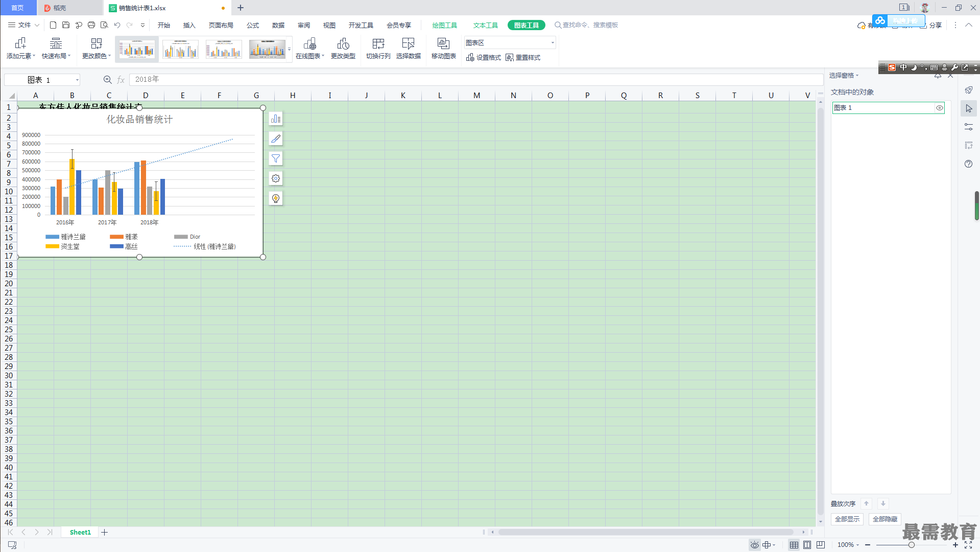Open 在线图表 online charts

(309, 49)
